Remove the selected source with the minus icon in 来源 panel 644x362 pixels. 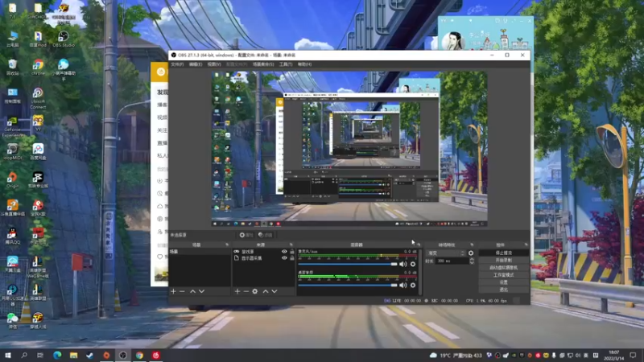246,291
